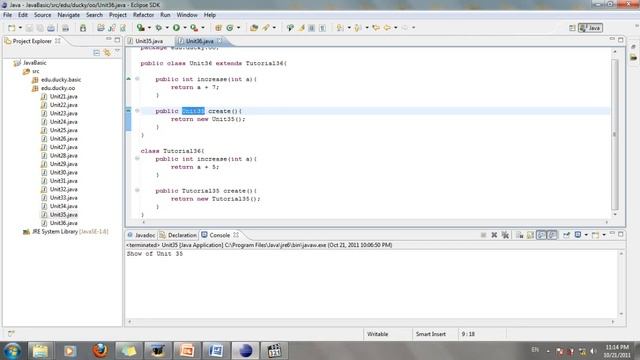Toggle Mark Occurrences highlighter icon
Viewport: 640px width, 360px height.
click(302, 28)
